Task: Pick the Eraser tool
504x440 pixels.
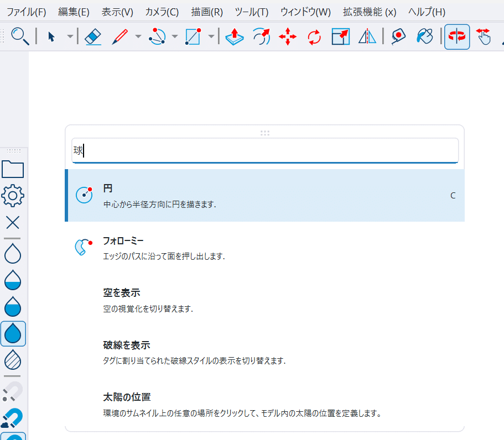Action: [93, 36]
